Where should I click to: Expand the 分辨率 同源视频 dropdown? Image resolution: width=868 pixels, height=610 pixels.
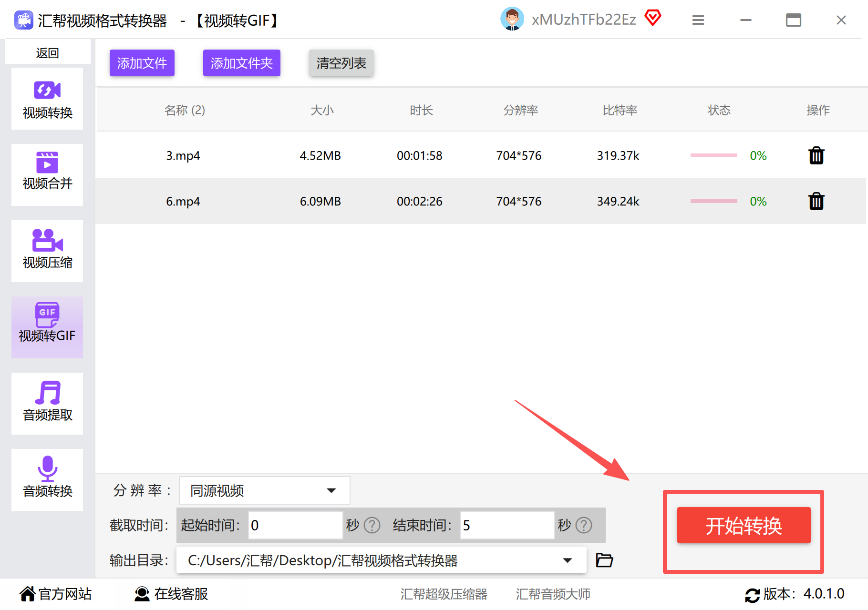coord(265,490)
